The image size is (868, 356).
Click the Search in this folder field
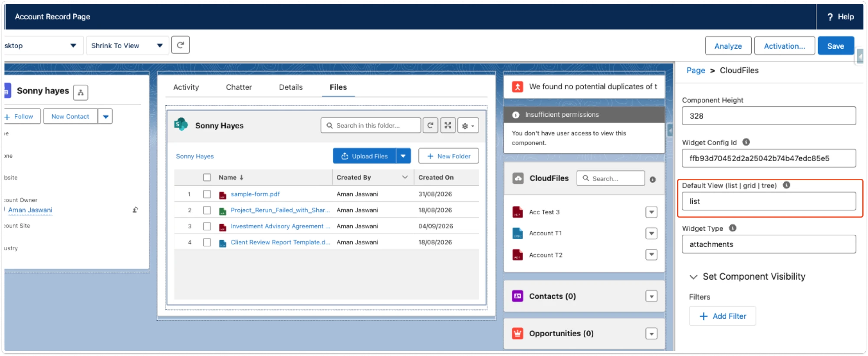pyautogui.click(x=371, y=125)
